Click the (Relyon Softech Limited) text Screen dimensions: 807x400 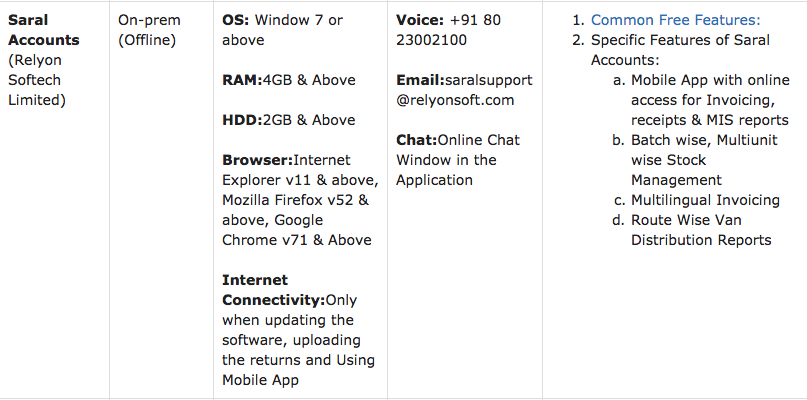point(37,80)
